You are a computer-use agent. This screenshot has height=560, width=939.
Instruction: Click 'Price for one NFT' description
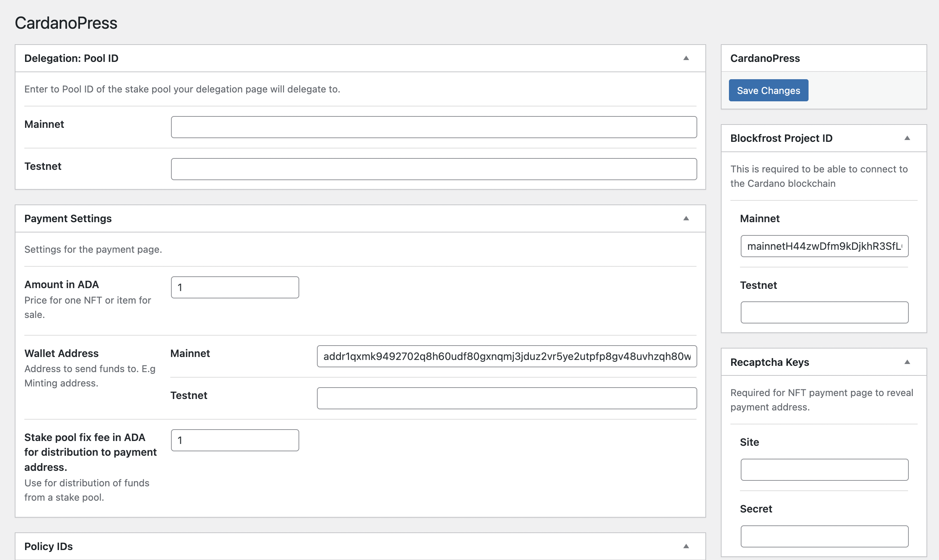(x=88, y=307)
